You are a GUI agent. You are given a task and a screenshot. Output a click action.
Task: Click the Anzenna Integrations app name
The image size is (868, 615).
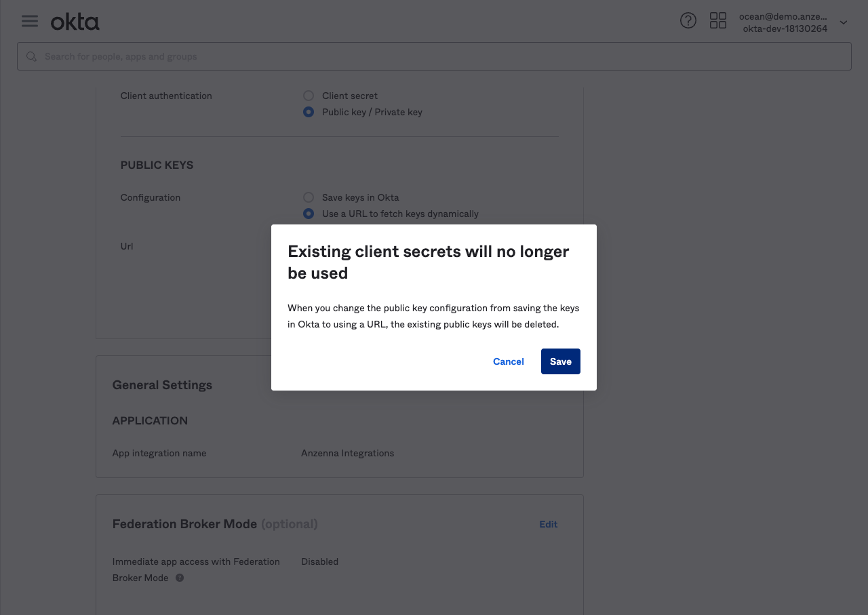point(347,453)
